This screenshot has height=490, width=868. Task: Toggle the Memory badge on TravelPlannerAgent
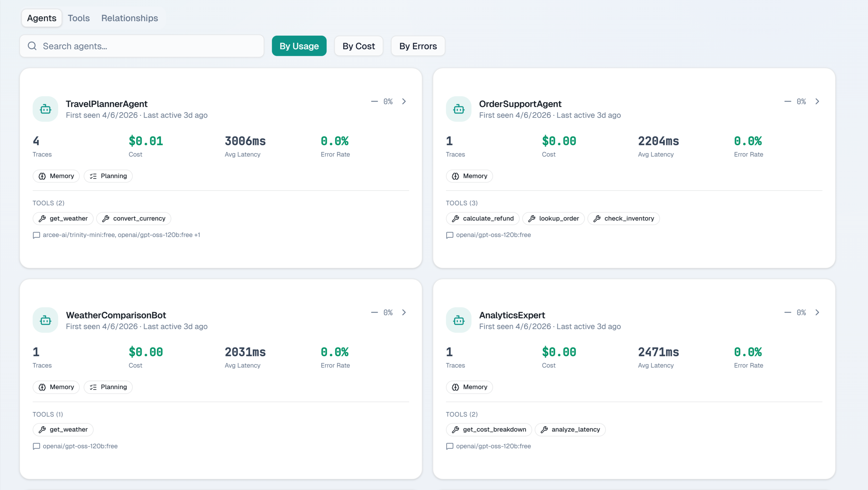pyautogui.click(x=56, y=176)
